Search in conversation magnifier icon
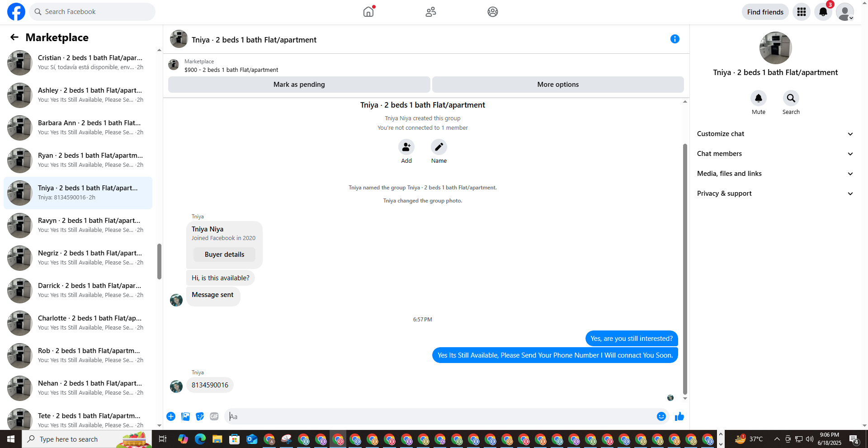The height and width of the screenshot is (448, 868). click(791, 98)
